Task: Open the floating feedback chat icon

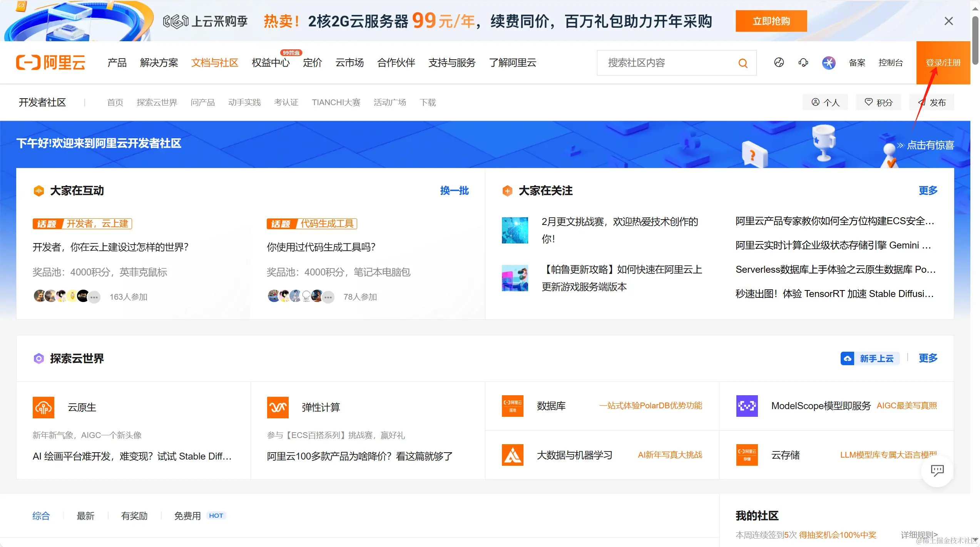Action: (x=937, y=470)
